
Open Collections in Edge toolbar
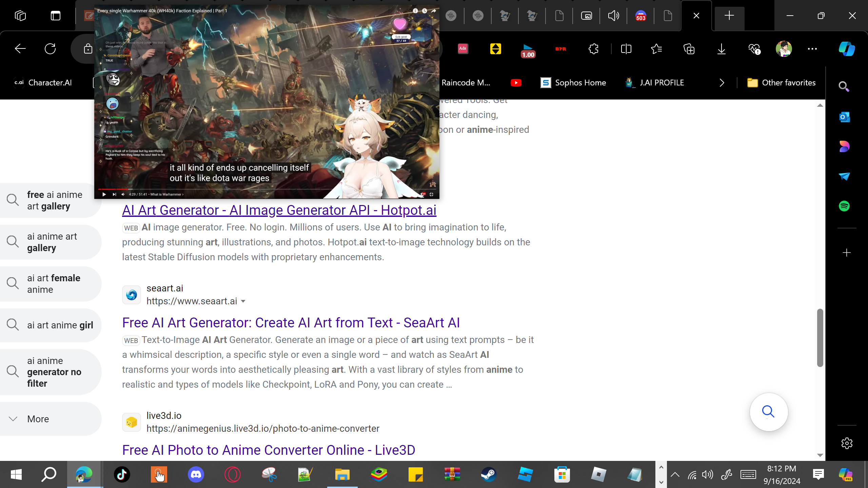689,49
